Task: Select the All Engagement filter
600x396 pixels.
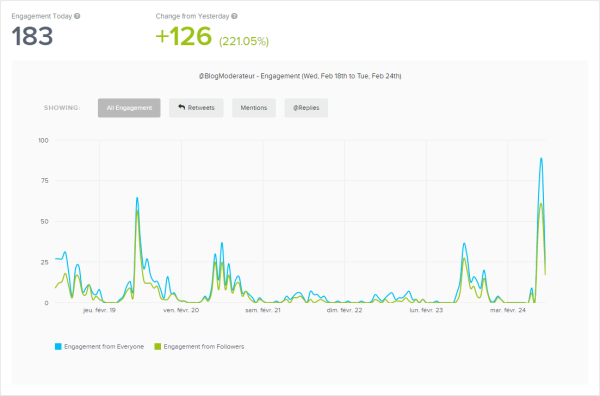Action: point(129,108)
